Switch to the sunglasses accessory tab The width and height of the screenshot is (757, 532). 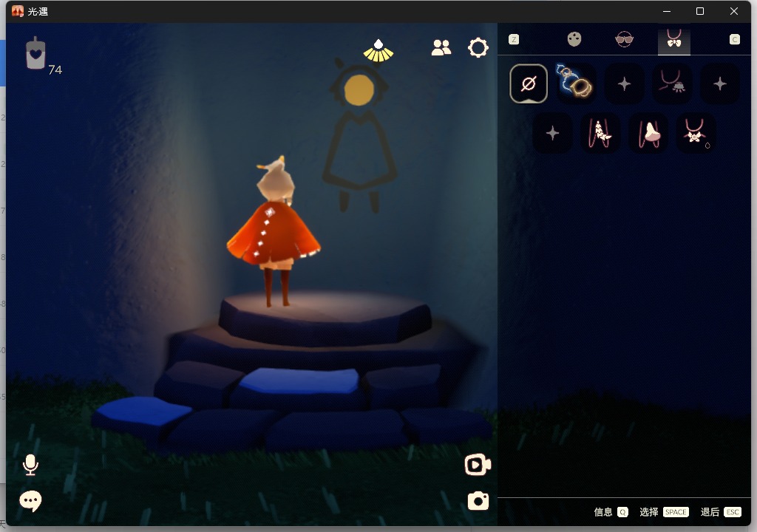pos(624,39)
